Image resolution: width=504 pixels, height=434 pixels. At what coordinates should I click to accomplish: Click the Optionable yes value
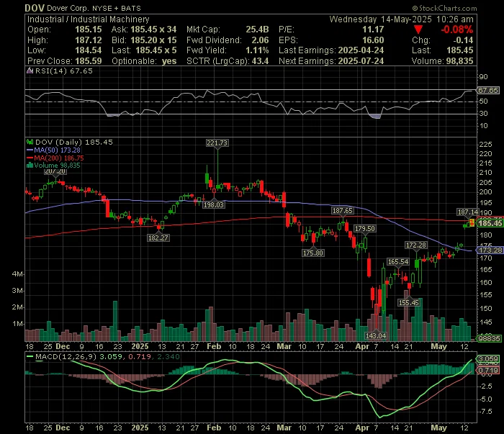169,61
